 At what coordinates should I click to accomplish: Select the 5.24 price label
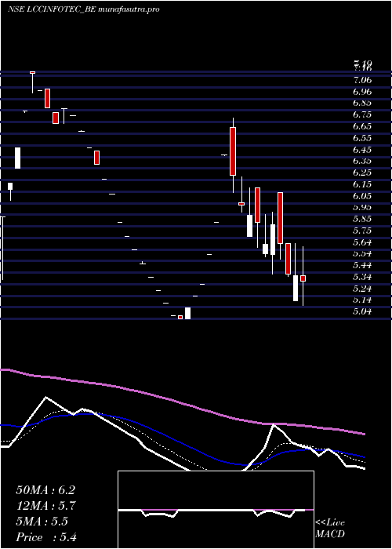(x=362, y=288)
